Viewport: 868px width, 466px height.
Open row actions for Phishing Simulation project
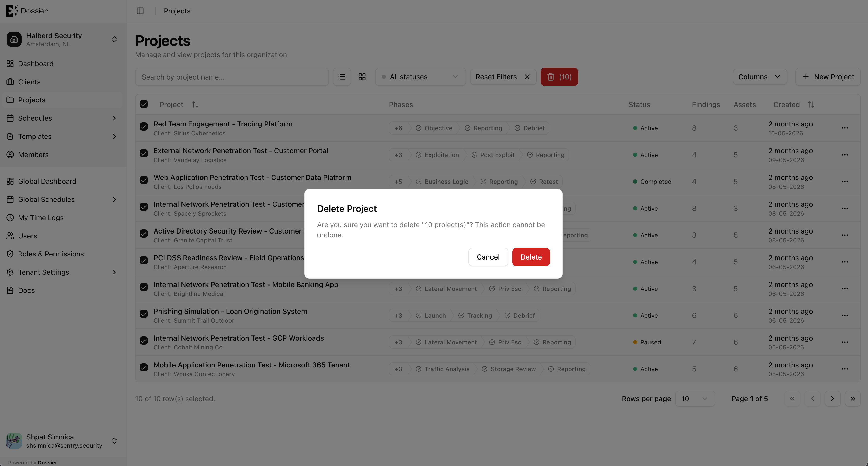point(844,315)
